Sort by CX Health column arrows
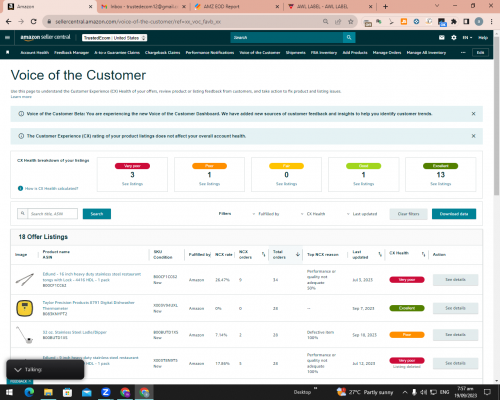Image resolution: width=500 pixels, height=400 pixels. [x=423, y=255]
